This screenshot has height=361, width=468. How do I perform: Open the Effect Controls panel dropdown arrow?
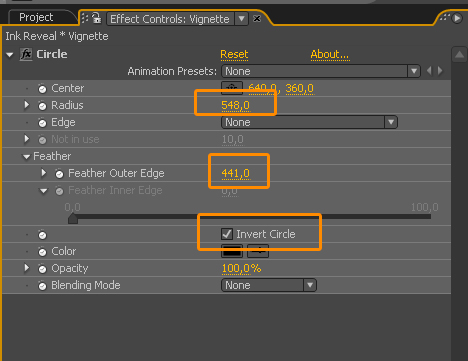coord(242,18)
